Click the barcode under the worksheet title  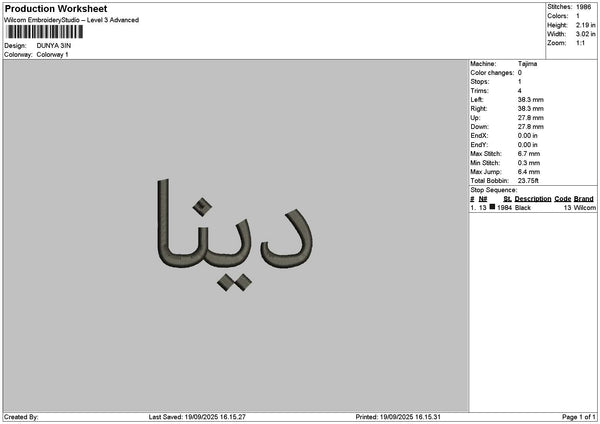pyautogui.click(x=45, y=32)
